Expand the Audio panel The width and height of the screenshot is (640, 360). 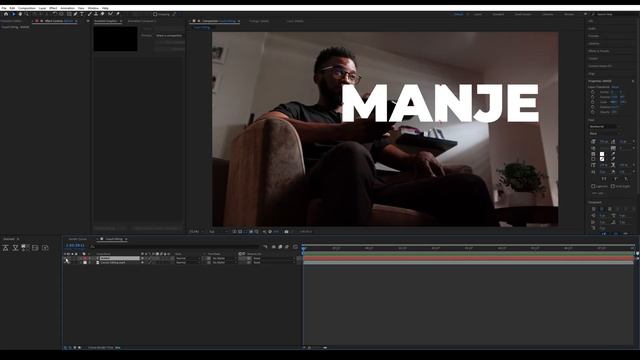coord(592,28)
